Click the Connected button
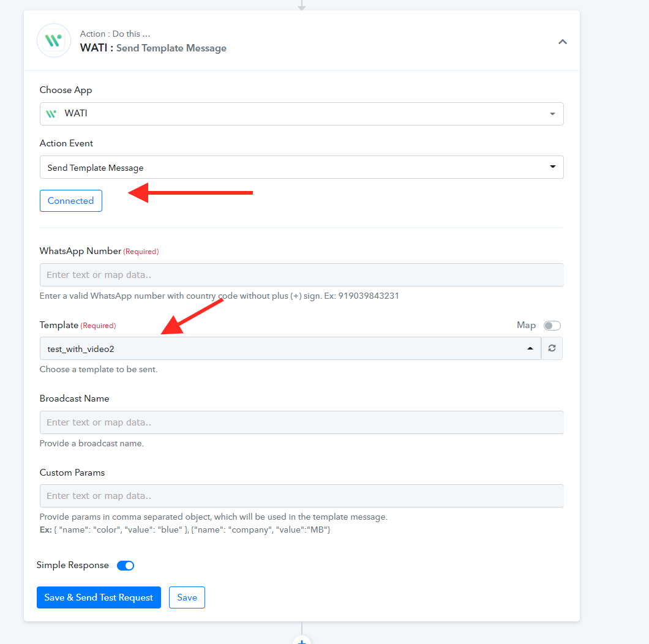Image resolution: width=649 pixels, height=644 pixels. tap(71, 201)
